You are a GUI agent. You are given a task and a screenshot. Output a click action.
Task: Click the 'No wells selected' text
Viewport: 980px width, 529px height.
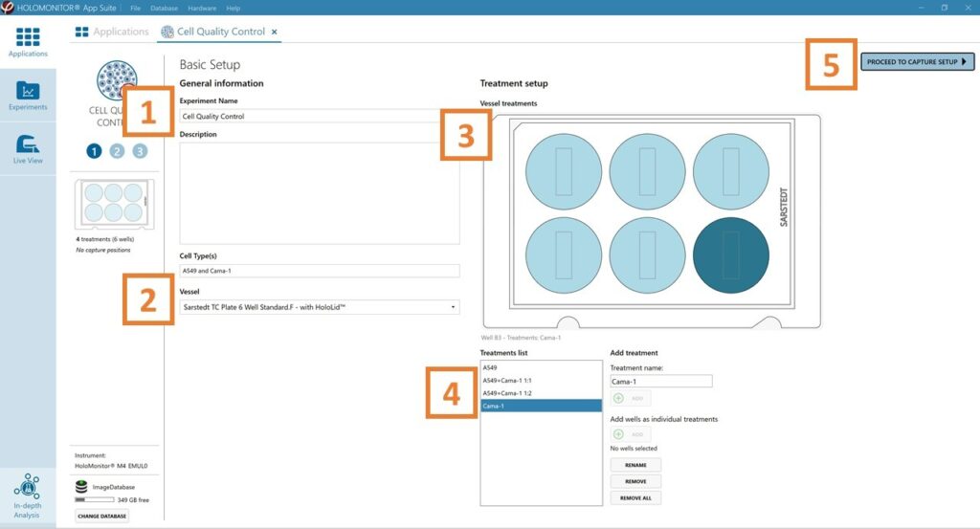coord(634,449)
